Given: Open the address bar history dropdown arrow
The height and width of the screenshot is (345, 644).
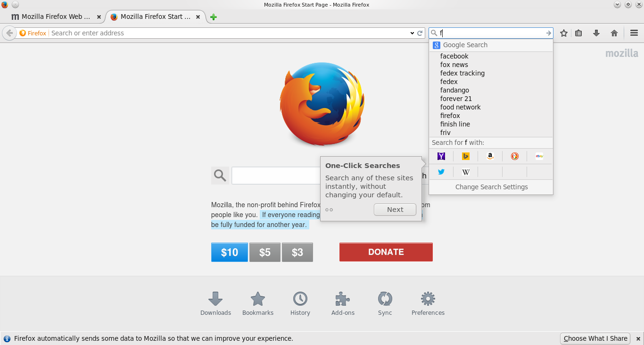Looking at the screenshot, I should [x=412, y=33].
